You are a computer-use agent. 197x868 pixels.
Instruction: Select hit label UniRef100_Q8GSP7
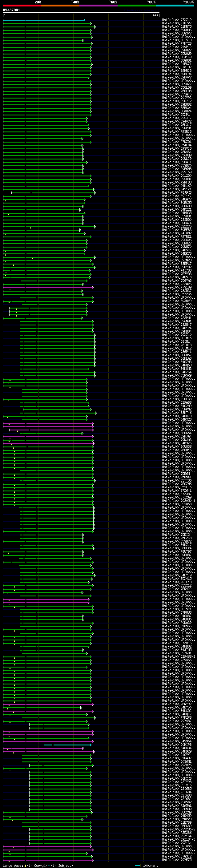[x=177, y=33]
